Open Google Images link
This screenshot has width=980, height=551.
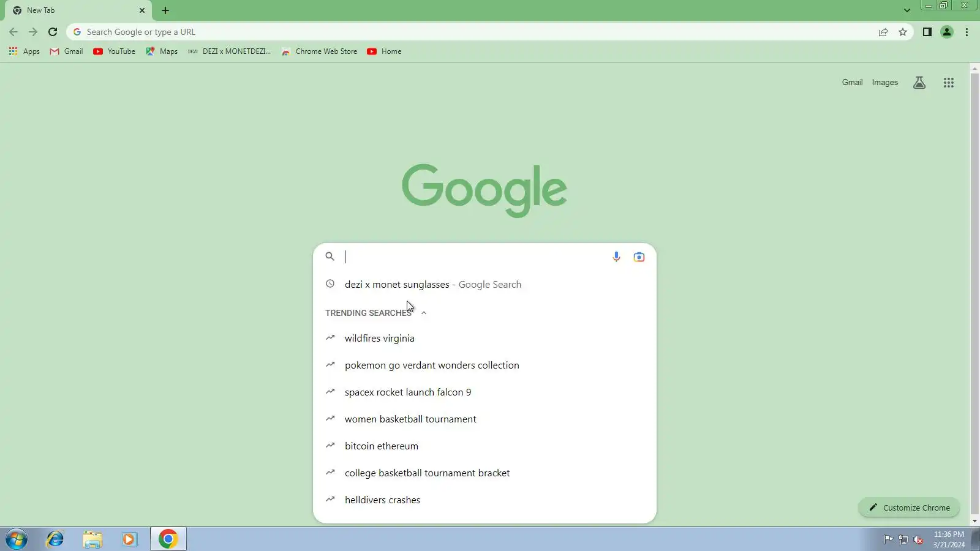pos(884,82)
